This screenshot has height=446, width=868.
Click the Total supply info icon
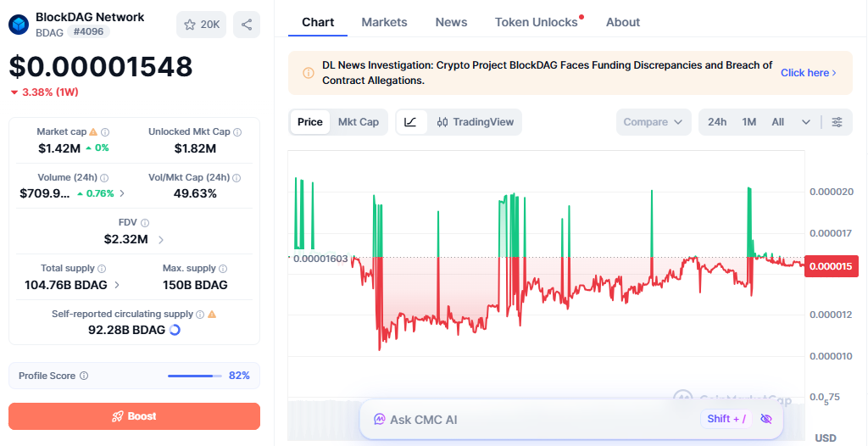coord(102,269)
